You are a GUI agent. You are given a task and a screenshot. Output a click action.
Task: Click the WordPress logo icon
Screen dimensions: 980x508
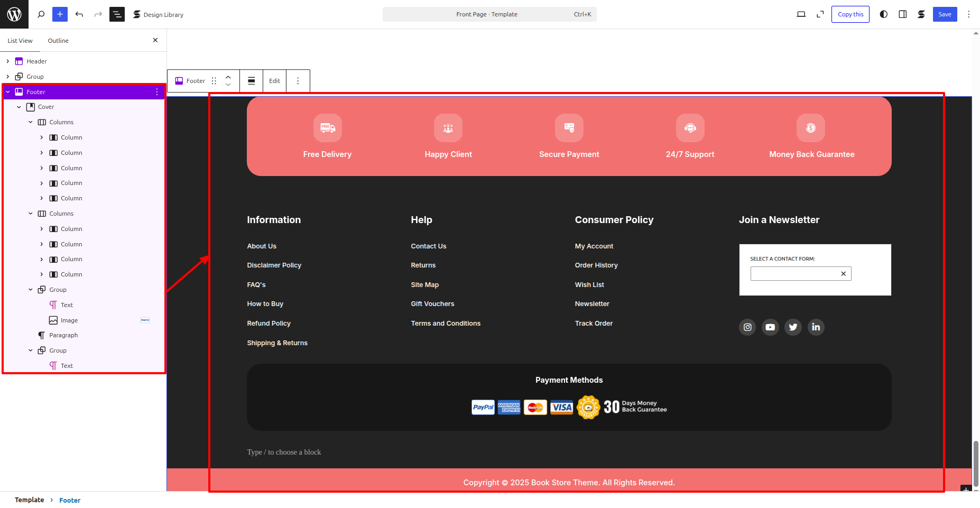14,14
